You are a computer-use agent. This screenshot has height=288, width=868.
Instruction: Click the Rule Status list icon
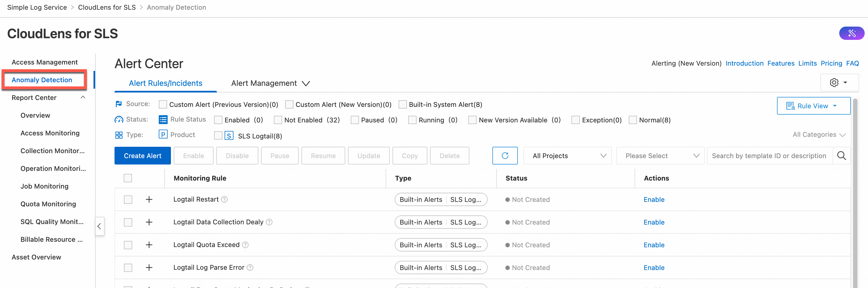163,120
